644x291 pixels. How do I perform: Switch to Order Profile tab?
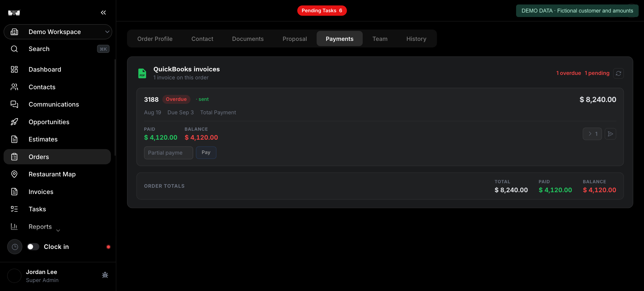155,39
